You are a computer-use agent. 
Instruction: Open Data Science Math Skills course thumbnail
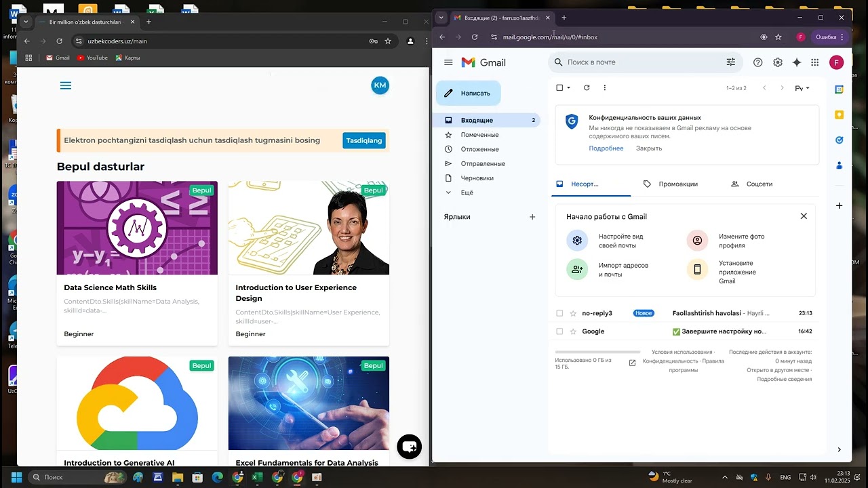coord(137,228)
